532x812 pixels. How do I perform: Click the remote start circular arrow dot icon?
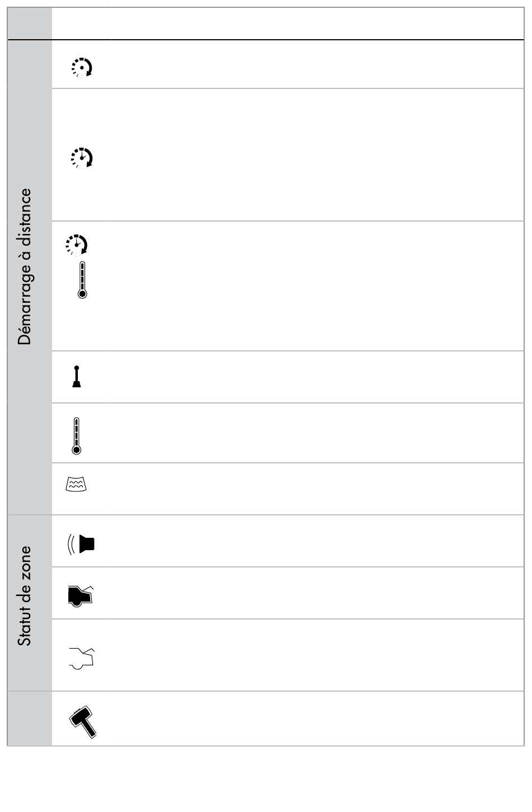tap(82, 68)
